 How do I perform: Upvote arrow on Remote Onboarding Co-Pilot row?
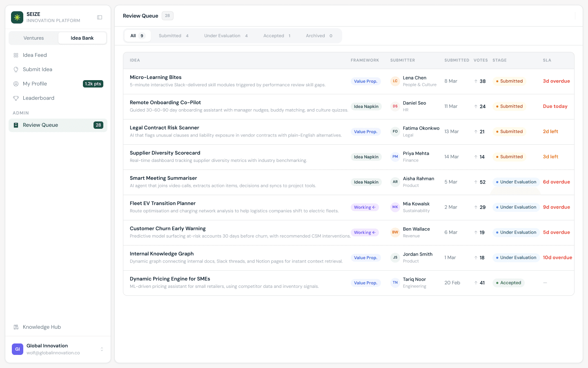[476, 106]
